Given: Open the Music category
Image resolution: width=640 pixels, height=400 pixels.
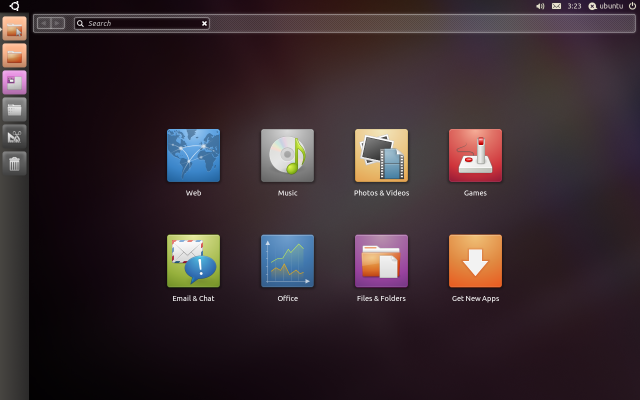Looking at the screenshot, I should pos(287,155).
